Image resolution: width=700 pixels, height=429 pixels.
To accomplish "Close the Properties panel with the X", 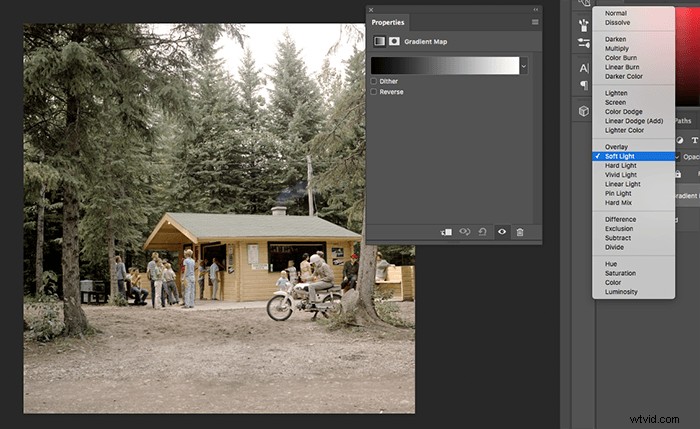I will tap(371, 10).
